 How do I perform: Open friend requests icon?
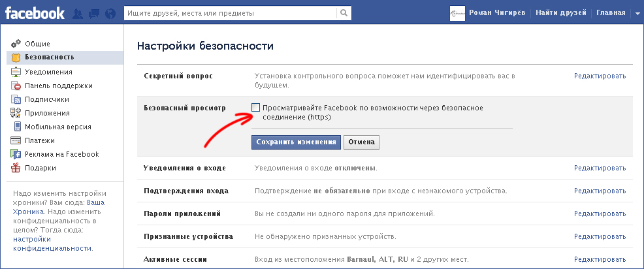(x=78, y=14)
